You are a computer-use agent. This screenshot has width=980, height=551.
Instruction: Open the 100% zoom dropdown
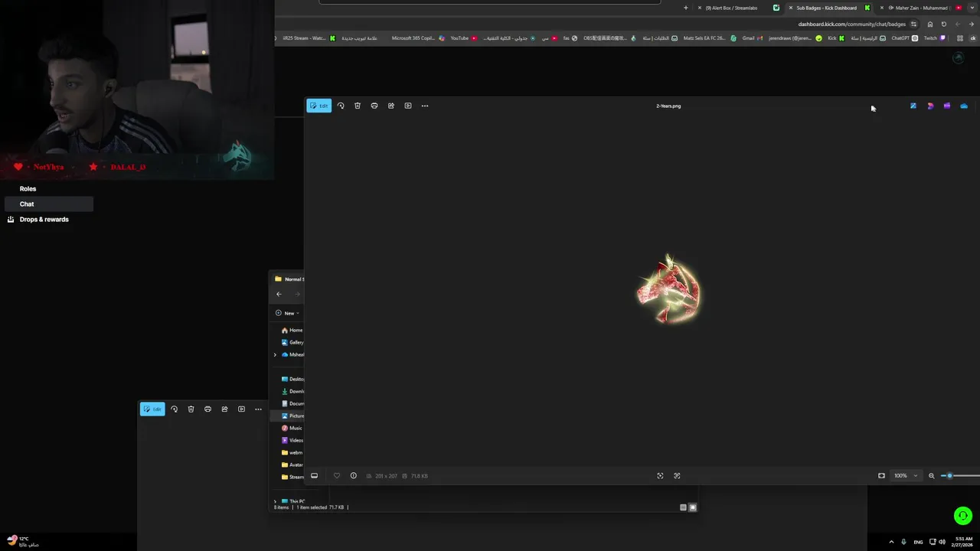tap(906, 476)
